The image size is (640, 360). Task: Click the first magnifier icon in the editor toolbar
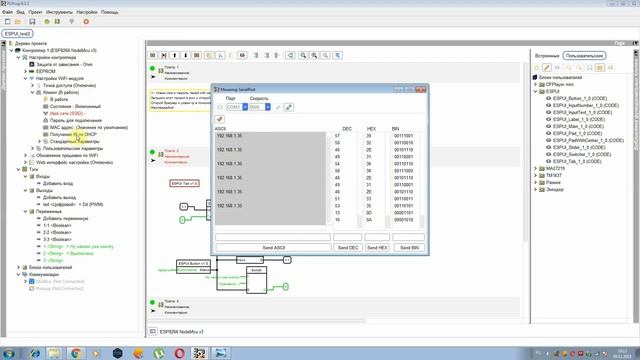pos(303,55)
